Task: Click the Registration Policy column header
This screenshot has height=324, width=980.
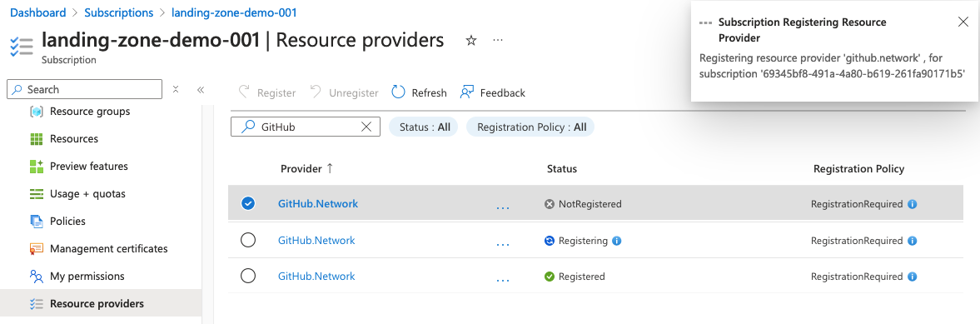Action: (x=858, y=169)
